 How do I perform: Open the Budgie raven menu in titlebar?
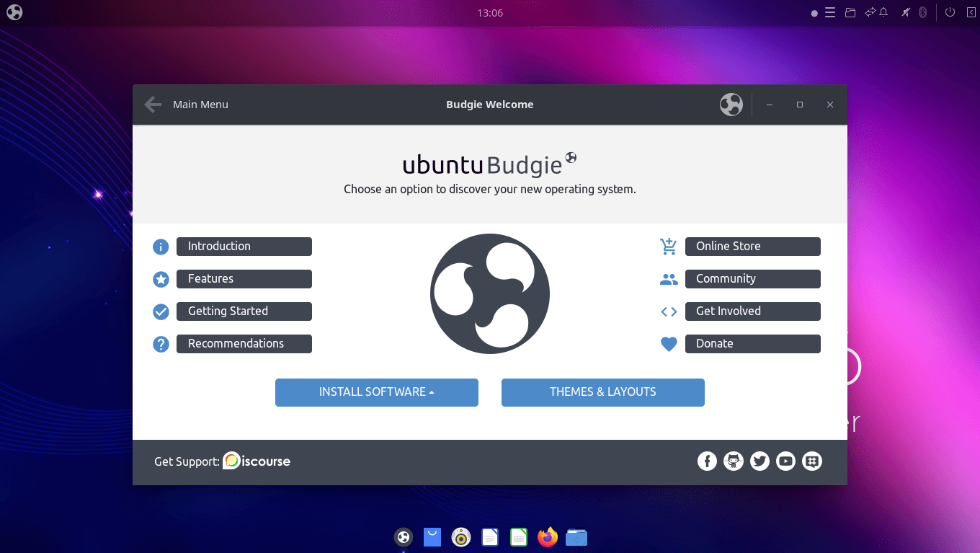coord(731,105)
